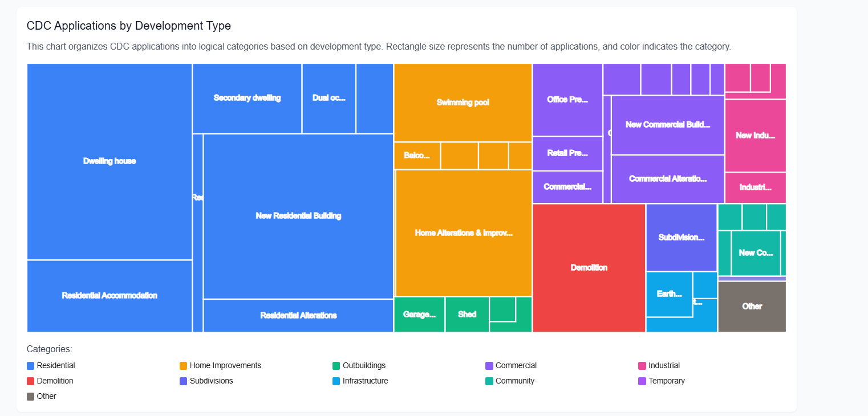
Task: Select the Home Alterations & Improvements block
Action: (x=463, y=233)
